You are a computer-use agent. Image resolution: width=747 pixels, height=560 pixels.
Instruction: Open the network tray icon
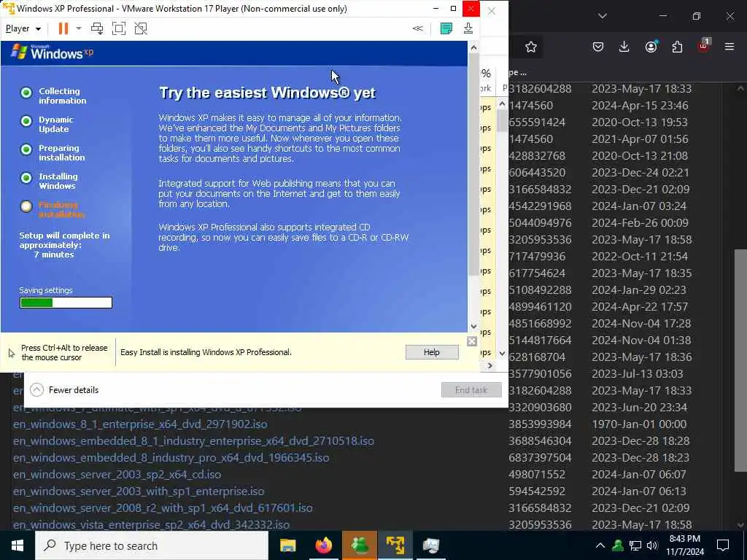(x=635, y=545)
